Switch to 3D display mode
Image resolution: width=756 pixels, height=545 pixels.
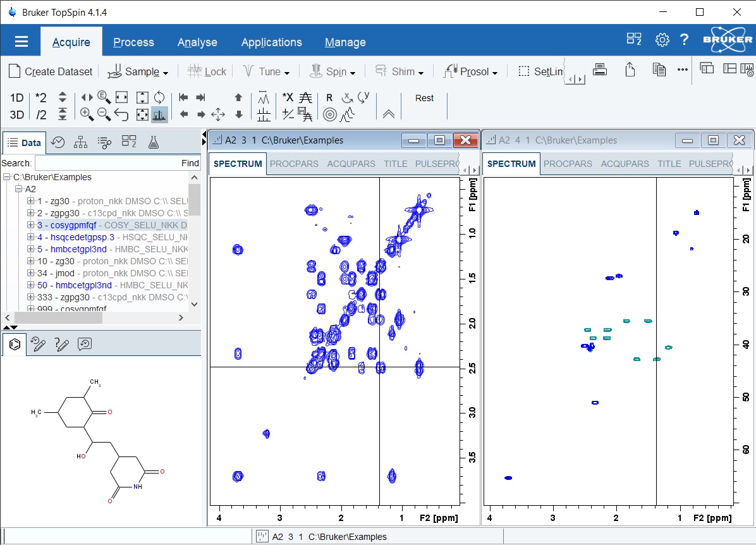pos(16,114)
